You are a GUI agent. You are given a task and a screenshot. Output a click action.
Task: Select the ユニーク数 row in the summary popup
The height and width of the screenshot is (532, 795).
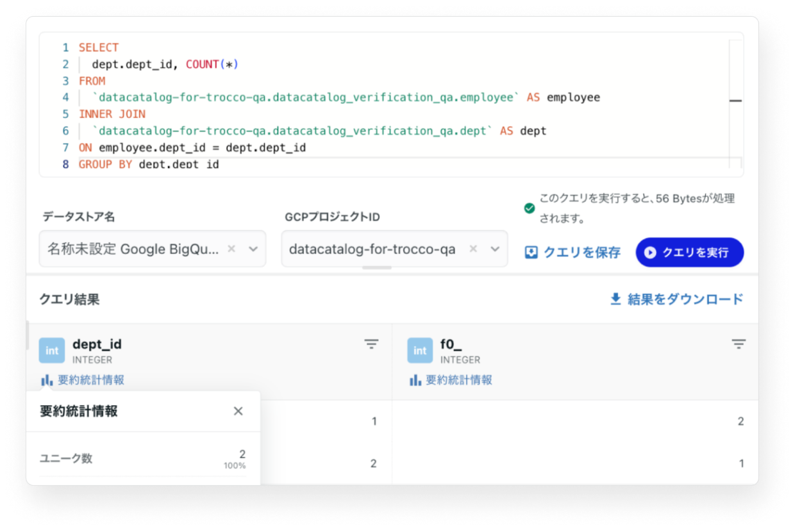[142, 458]
